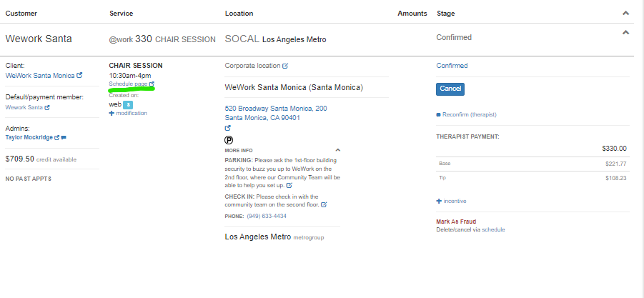
Task: Edit the Corporate location with pencil icon
Action: (285, 66)
